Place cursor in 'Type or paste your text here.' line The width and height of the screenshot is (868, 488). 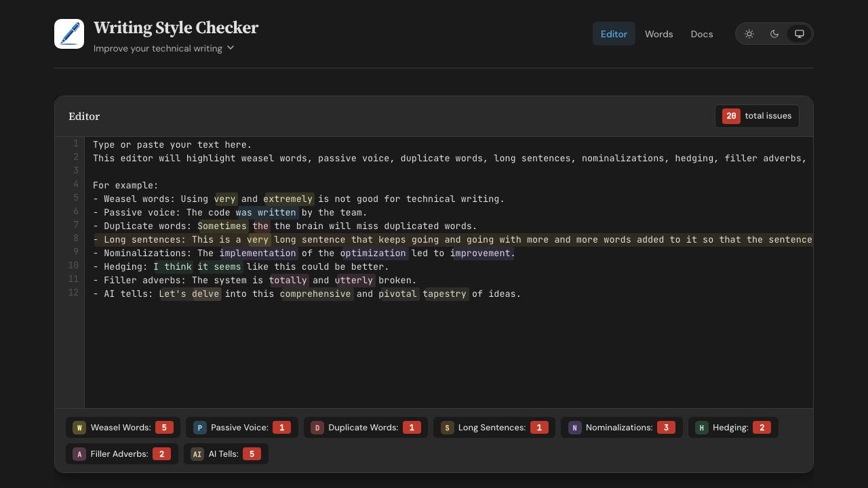coord(172,144)
